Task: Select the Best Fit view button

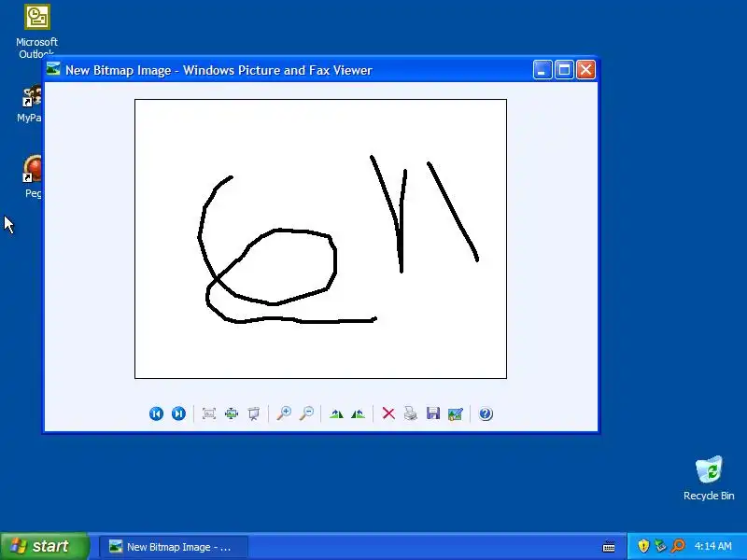Action: (208, 413)
